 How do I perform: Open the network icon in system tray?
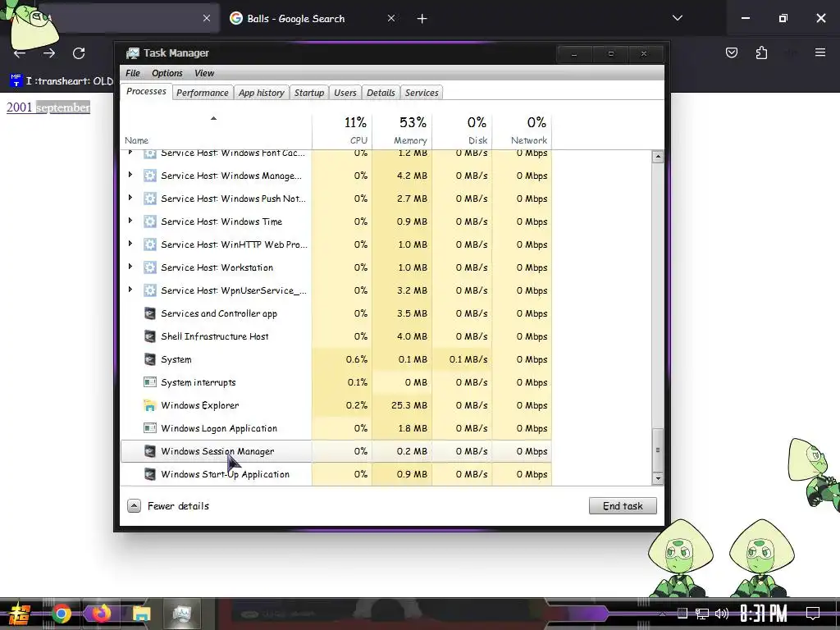pyautogui.click(x=702, y=614)
